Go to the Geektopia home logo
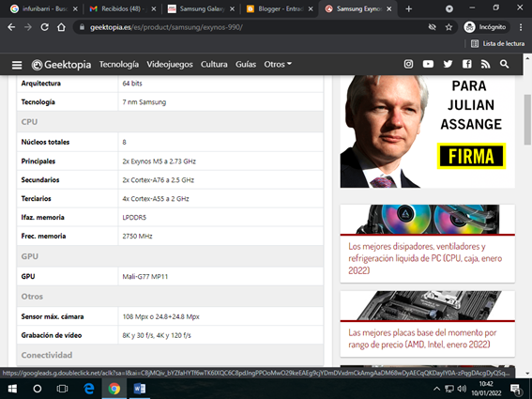Screen dimensions: 532x399 pos(61,65)
